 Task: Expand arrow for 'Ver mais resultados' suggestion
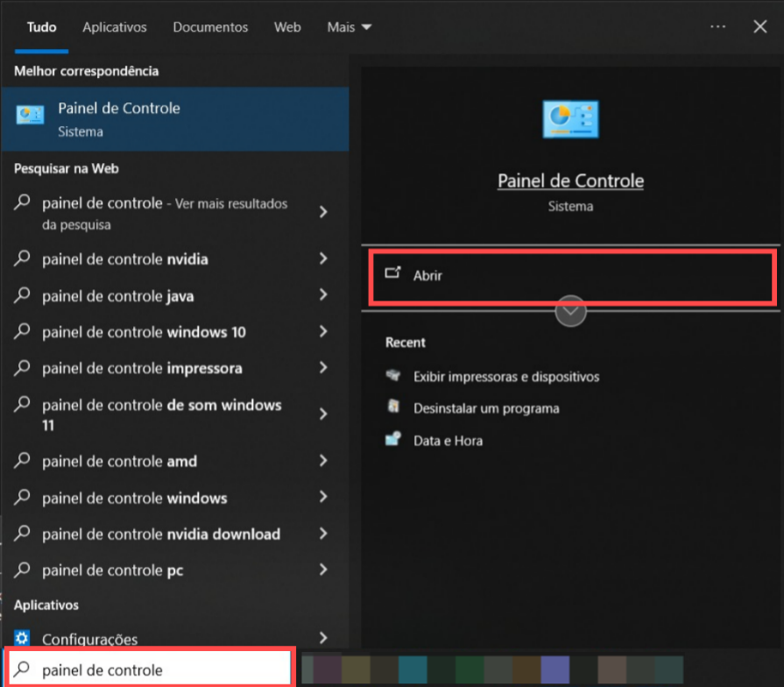click(x=323, y=212)
